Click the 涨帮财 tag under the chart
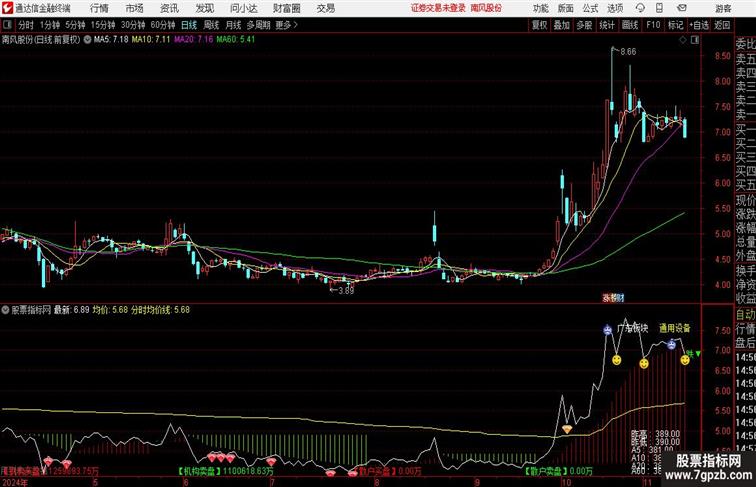The height and width of the screenshot is (487, 756). pyautogui.click(x=613, y=298)
